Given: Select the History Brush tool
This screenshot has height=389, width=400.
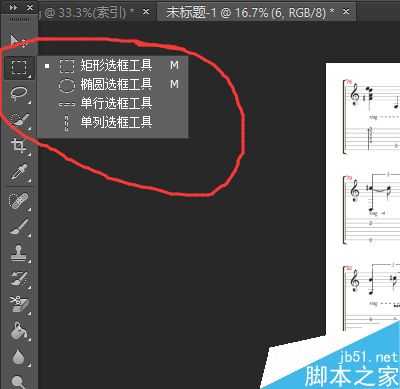Looking at the screenshot, I should point(19,279).
